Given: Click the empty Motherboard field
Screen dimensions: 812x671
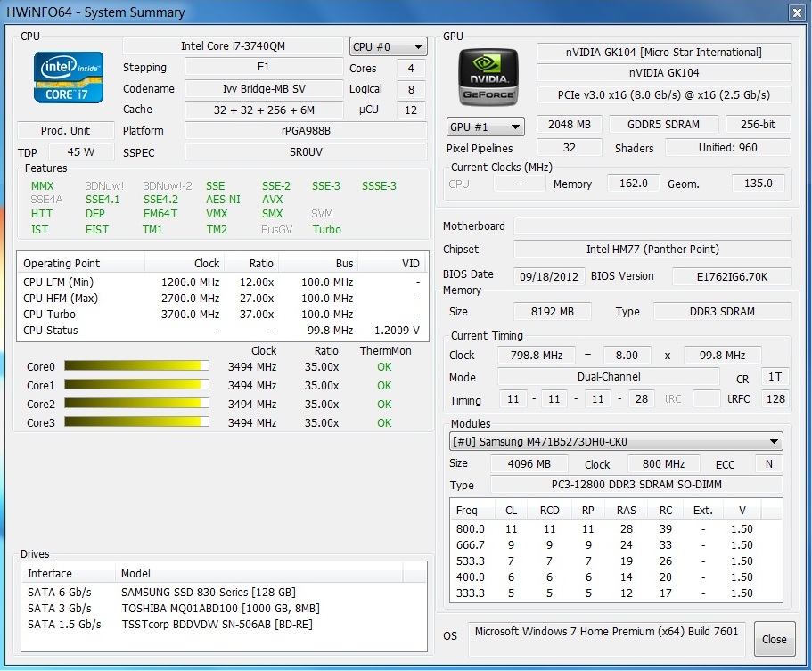Looking at the screenshot, I should click(x=652, y=225).
